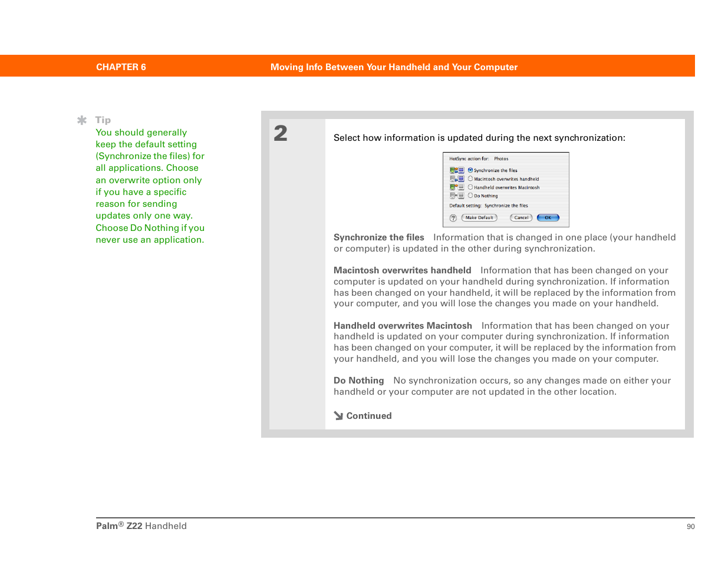728x562 pixels.
Task: Select the Handheld overwrites Macintosh radio button
Action: point(470,187)
